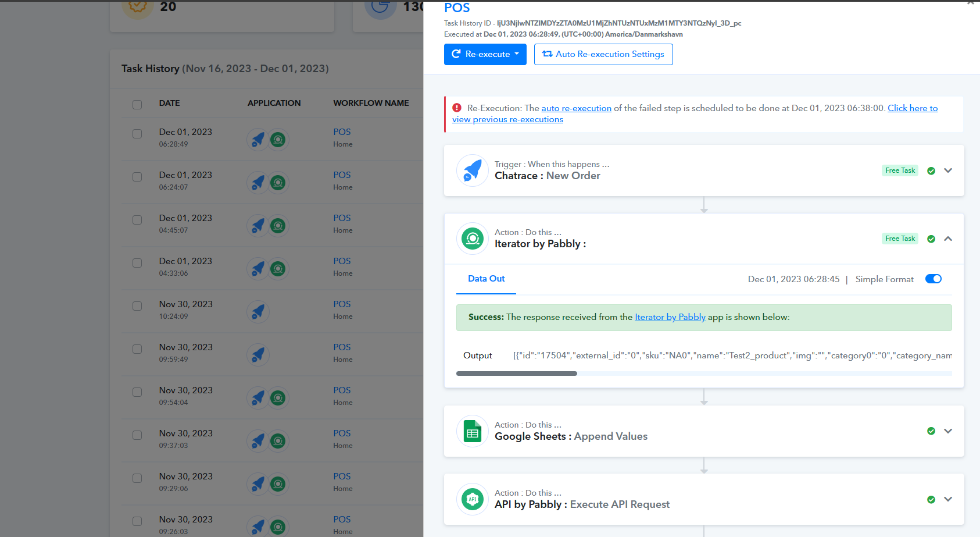Click the horizontal scrollbar under Output
Screen dimensions: 980x537
pyautogui.click(x=517, y=374)
